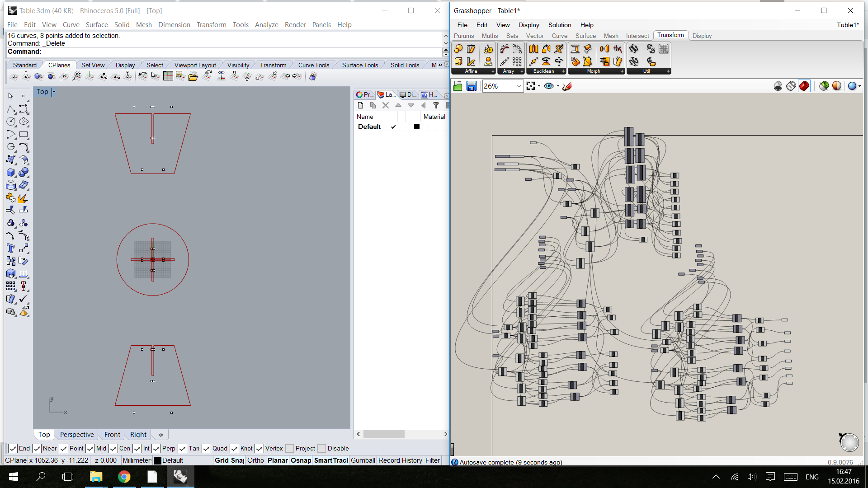Click the Gumball status bar button
868x488 pixels.
tap(363, 460)
